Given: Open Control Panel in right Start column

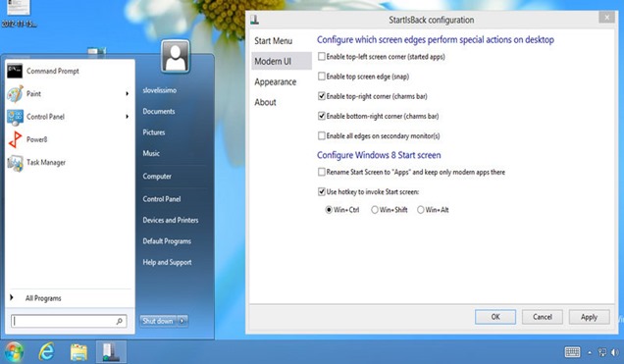Looking at the screenshot, I should pos(162,199).
